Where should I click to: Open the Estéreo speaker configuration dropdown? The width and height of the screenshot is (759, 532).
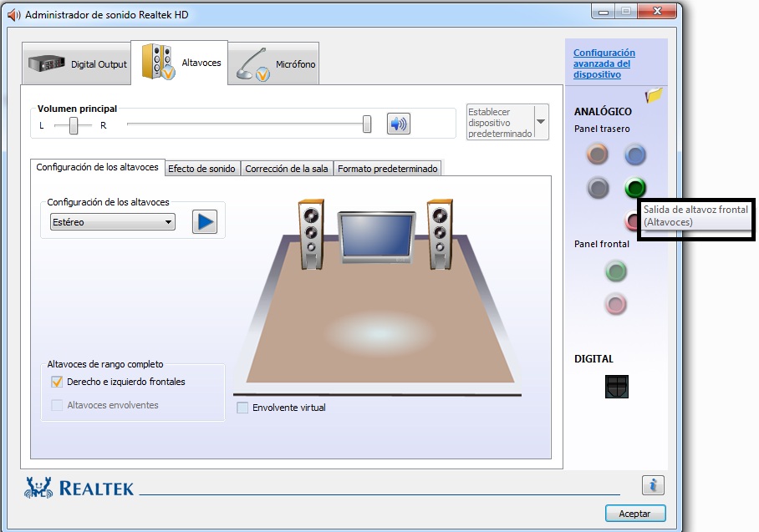pyautogui.click(x=112, y=222)
